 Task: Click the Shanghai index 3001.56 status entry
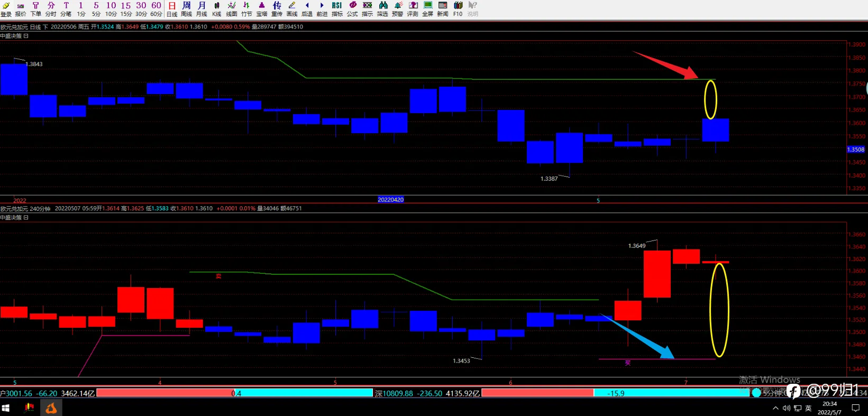(48, 393)
